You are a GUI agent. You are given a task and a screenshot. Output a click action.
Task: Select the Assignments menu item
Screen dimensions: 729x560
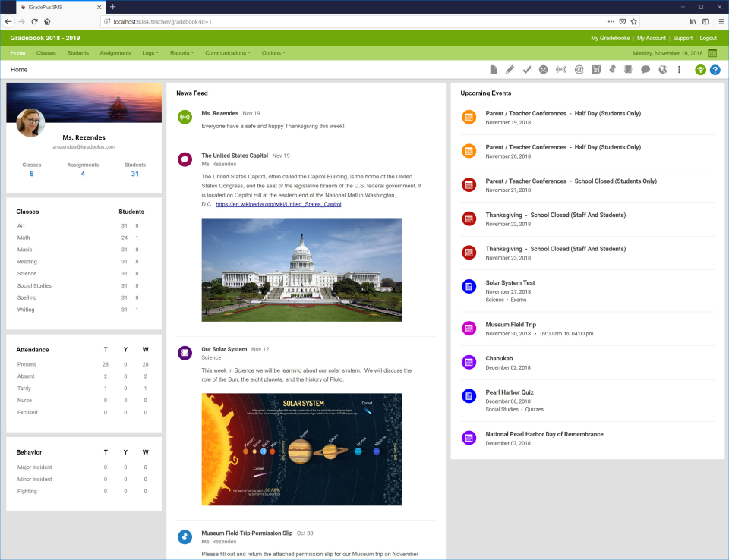tap(116, 53)
